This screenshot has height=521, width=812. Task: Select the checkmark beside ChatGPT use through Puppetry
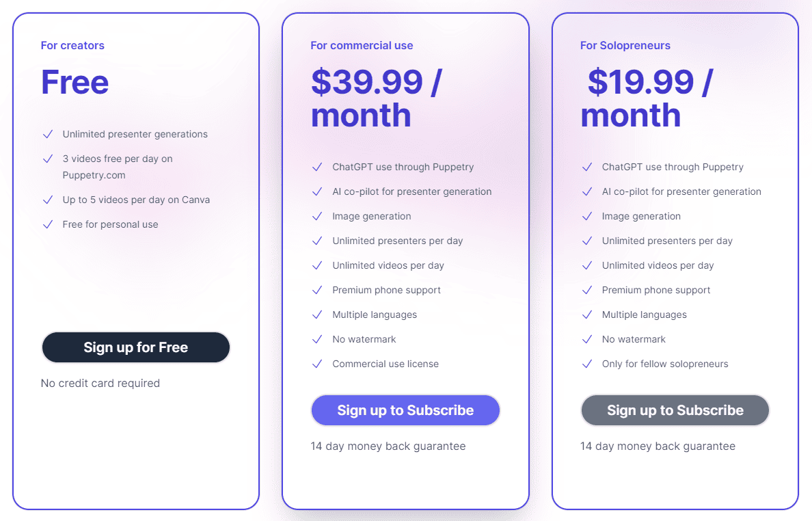[317, 167]
